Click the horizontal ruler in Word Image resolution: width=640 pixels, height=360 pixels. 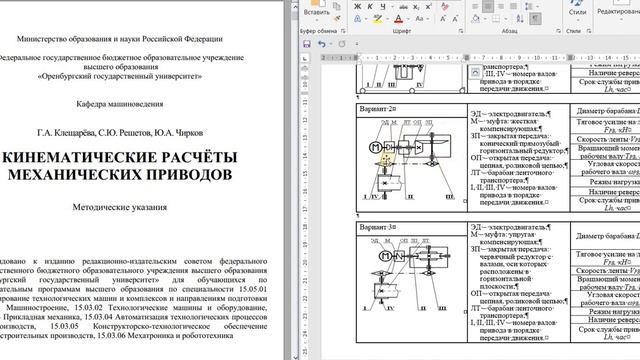pyautogui.click(x=480, y=58)
